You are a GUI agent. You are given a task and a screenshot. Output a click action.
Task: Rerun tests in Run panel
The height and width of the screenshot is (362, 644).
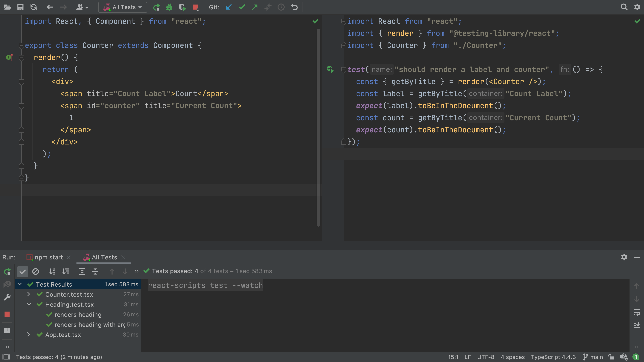tap(7, 271)
